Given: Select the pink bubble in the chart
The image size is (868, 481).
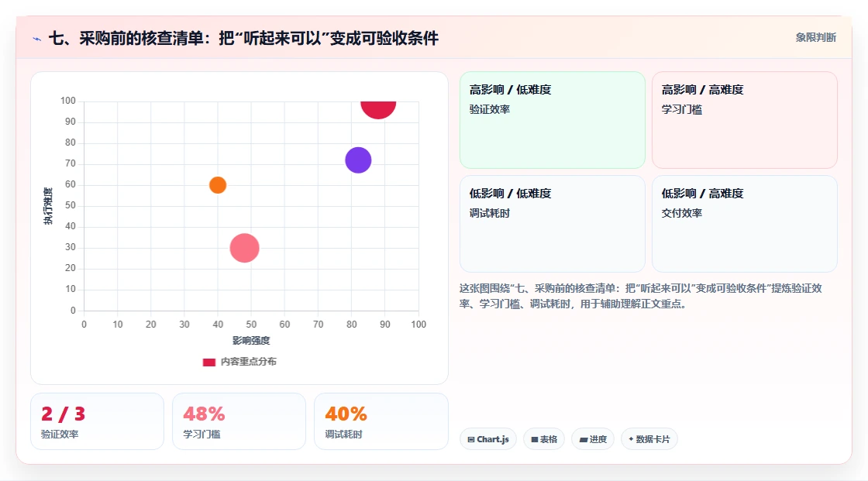Looking at the screenshot, I should pyautogui.click(x=245, y=247).
